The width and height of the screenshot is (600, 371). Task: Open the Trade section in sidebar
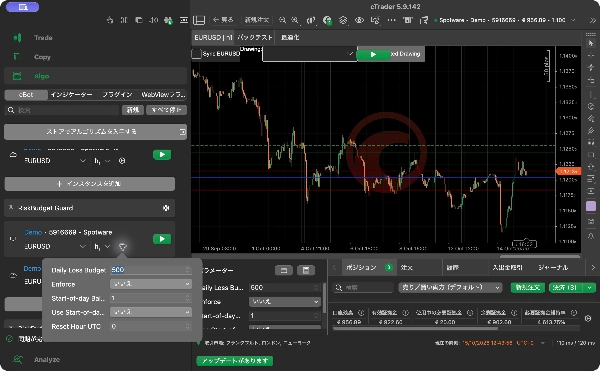(43, 37)
